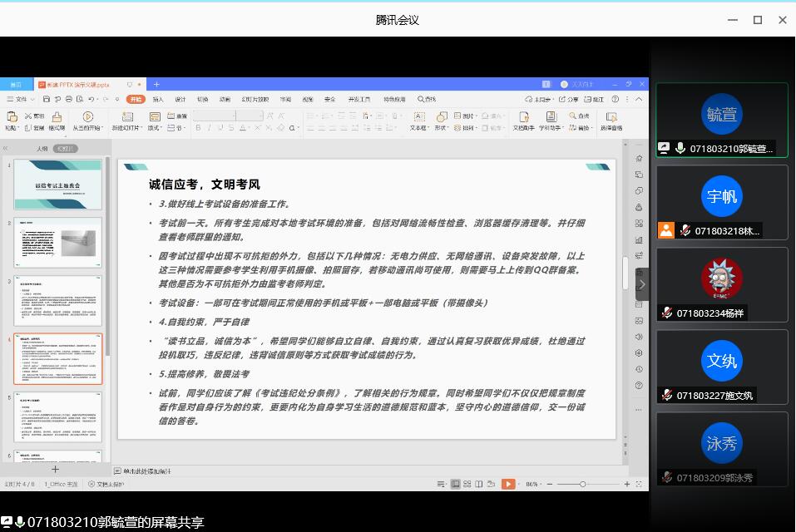Click the zoom slider handle

coord(582,485)
